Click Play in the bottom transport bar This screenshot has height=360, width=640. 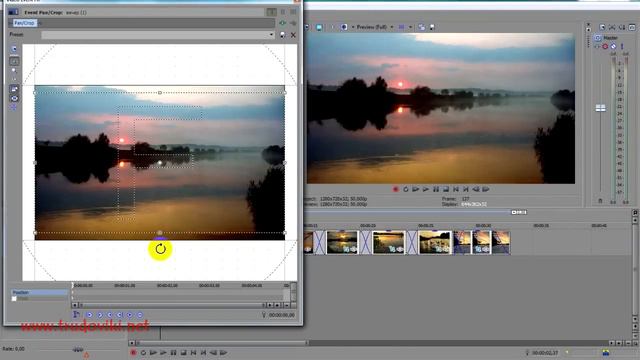click(x=163, y=353)
